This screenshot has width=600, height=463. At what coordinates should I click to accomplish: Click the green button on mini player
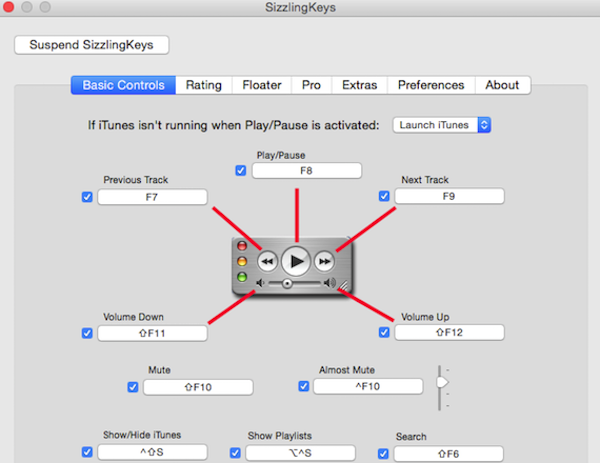tap(241, 277)
